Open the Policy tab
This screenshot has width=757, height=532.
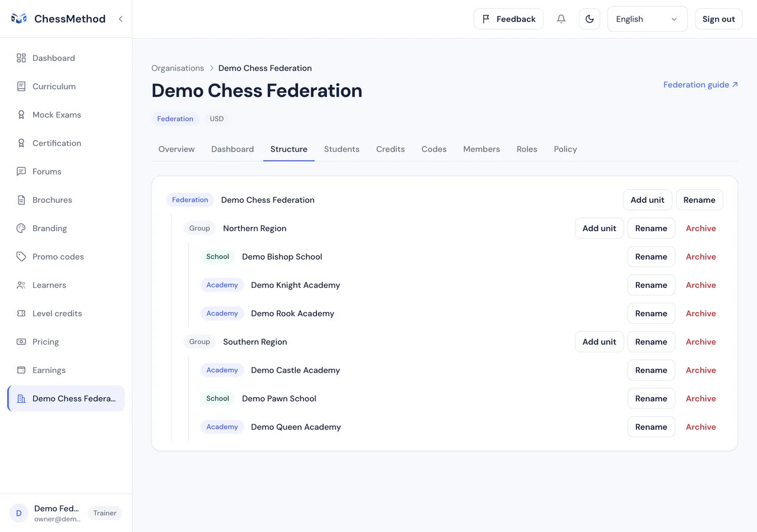(565, 149)
